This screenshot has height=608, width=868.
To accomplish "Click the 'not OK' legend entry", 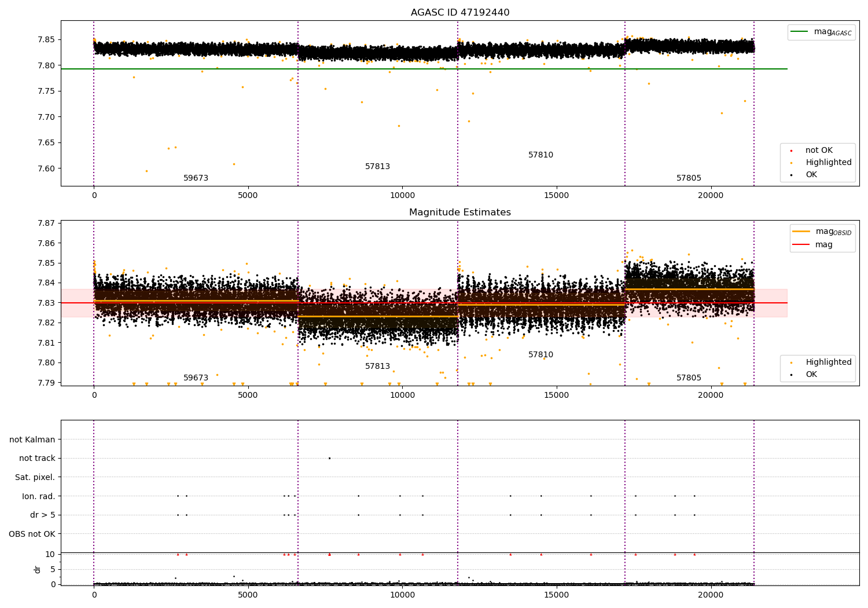I will [x=818, y=151].
